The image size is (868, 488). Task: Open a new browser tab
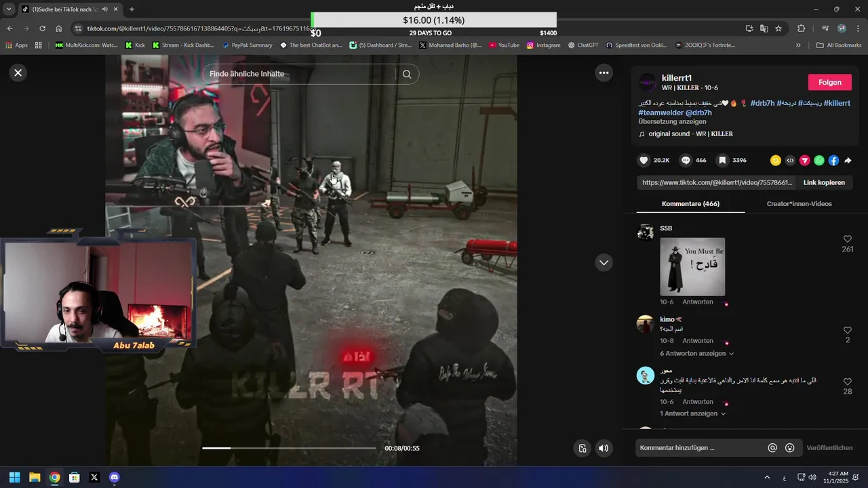pyautogui.click(x=132, y=9)
